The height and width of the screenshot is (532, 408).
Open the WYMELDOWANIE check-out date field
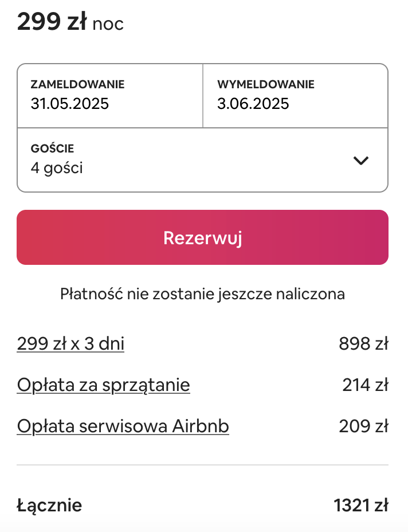tap(296, 96)
